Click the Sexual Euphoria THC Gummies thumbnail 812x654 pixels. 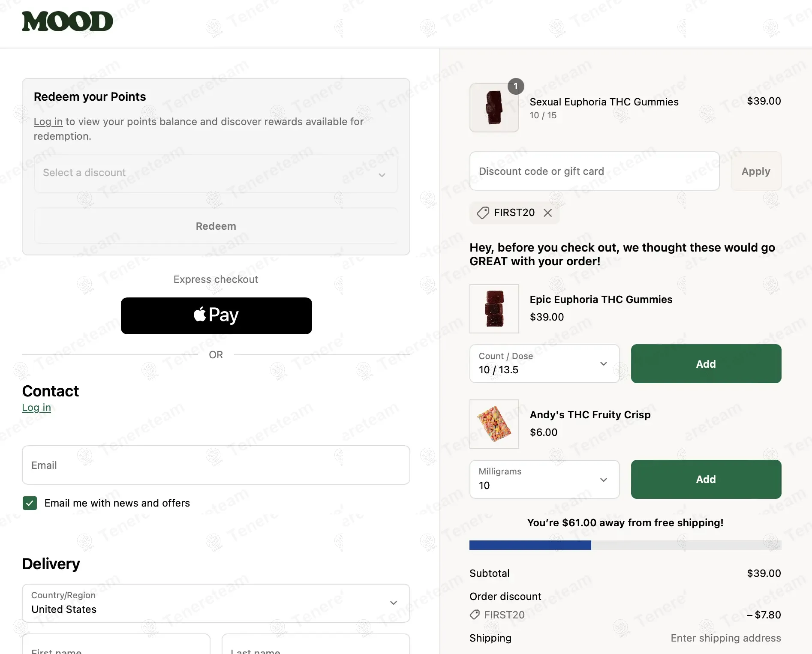[494, 108]
